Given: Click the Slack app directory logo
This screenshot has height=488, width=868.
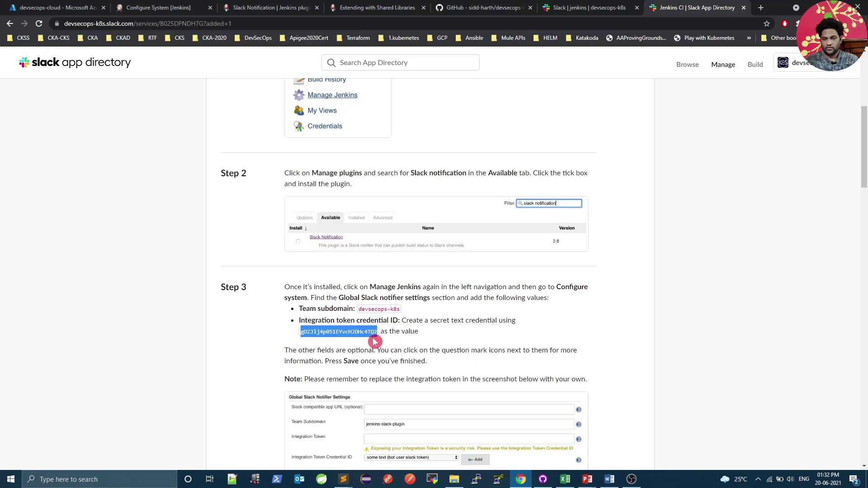Looking at the screenshot, I should [75, 62].
